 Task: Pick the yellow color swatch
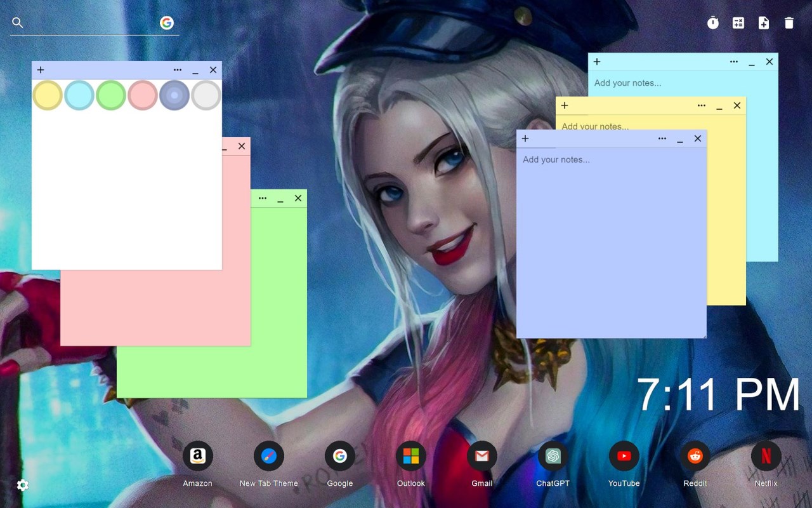(x=48, y=95)
